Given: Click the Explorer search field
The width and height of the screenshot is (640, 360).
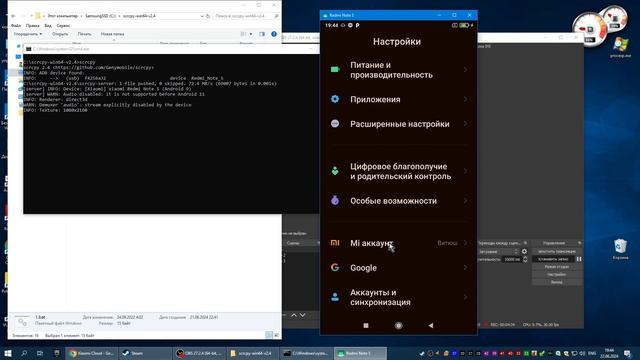Looking at the screenshot, I should (246, 16).
